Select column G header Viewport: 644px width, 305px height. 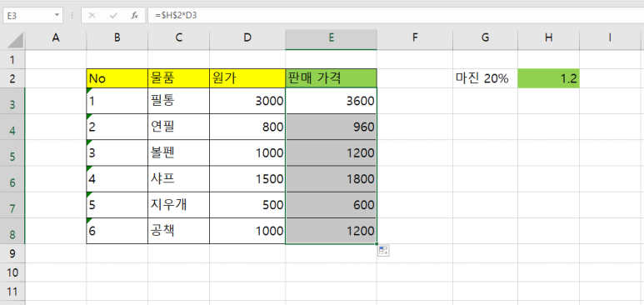[x=485, y=37]
